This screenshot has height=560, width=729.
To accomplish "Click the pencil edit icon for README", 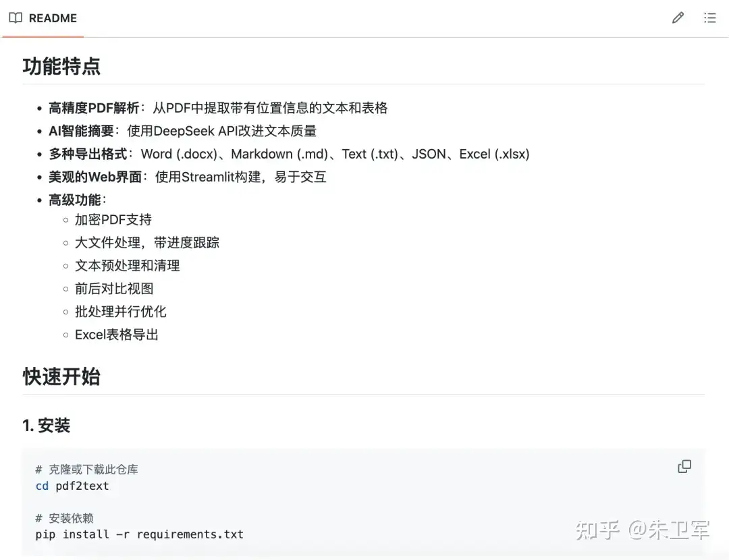I will (x=678, y=18).
